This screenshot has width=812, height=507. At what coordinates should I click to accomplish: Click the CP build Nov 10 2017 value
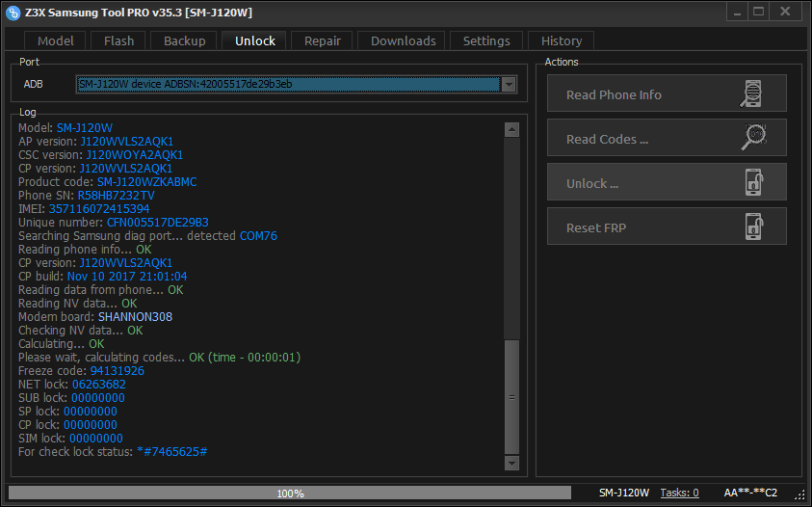click(127, 277)
